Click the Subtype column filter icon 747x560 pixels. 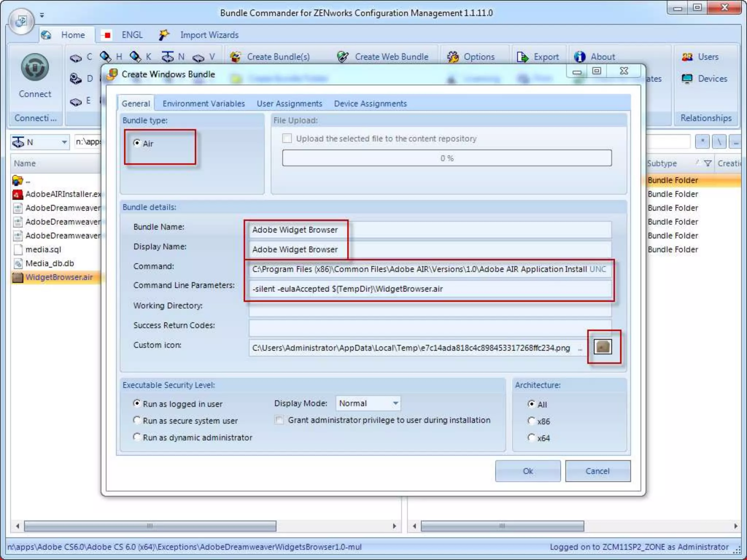click(x=708, y=163)
